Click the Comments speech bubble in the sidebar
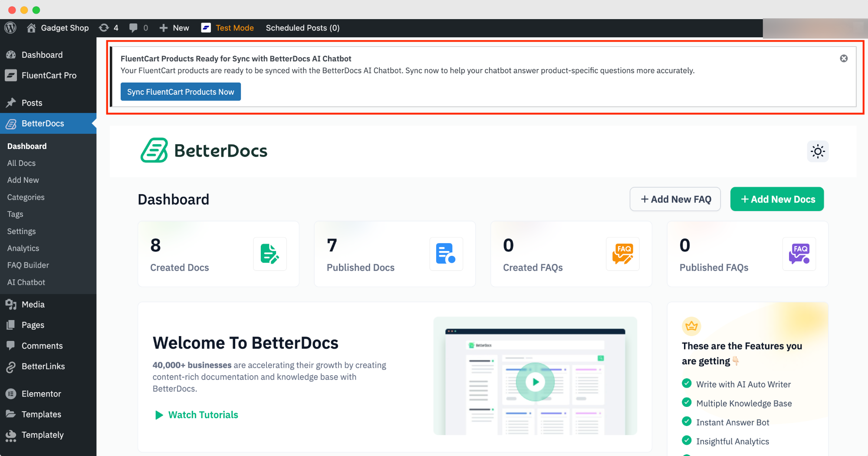Image resolution: width=868 pixels, height=456 pixels. click(12, 345)
